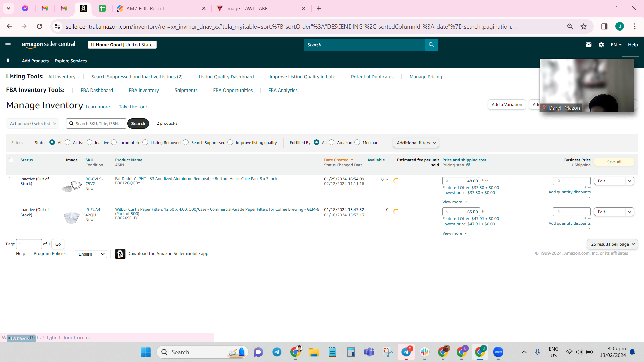Open the EN language dropdown

click(x=616, y=45)
